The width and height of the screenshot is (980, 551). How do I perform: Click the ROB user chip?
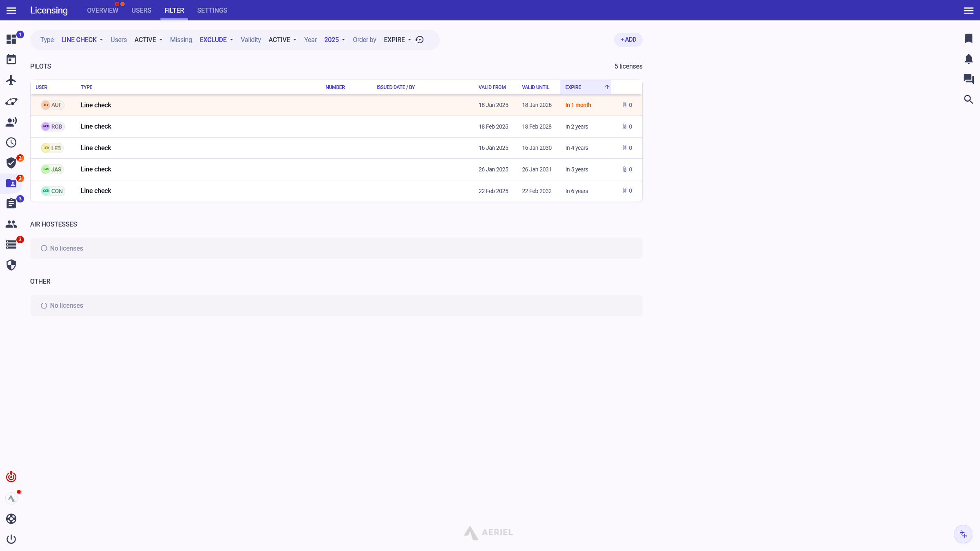coord(53,127)
